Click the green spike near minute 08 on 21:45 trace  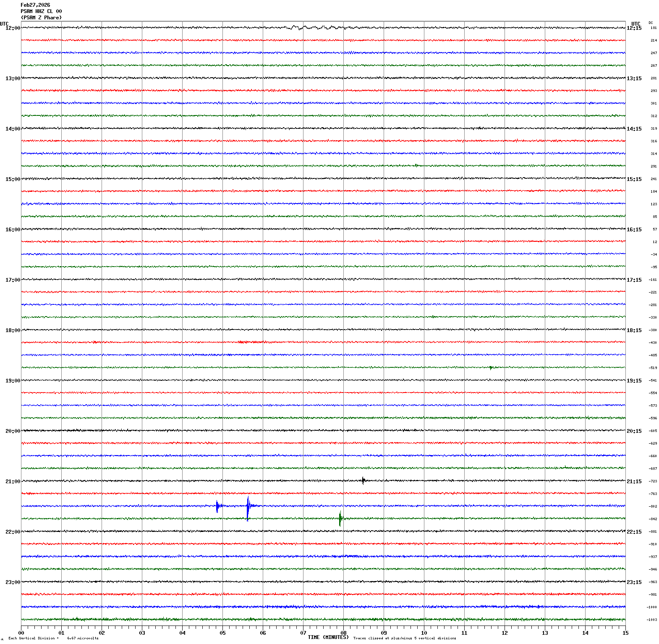click(x=340, y=519)
